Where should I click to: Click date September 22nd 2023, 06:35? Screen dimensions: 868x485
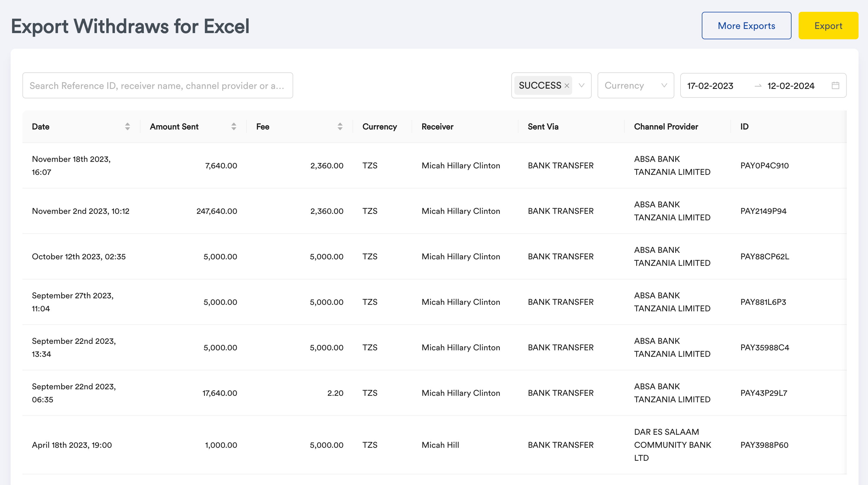click(74, 393)
